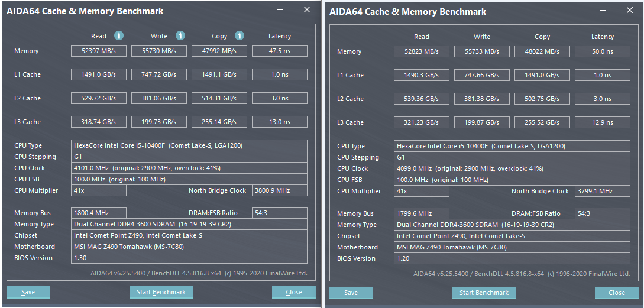This screenshot has width=644, height=308.
Task: Click the 1799.6 MHz Memory Bus field
Action: pos(422,213)
